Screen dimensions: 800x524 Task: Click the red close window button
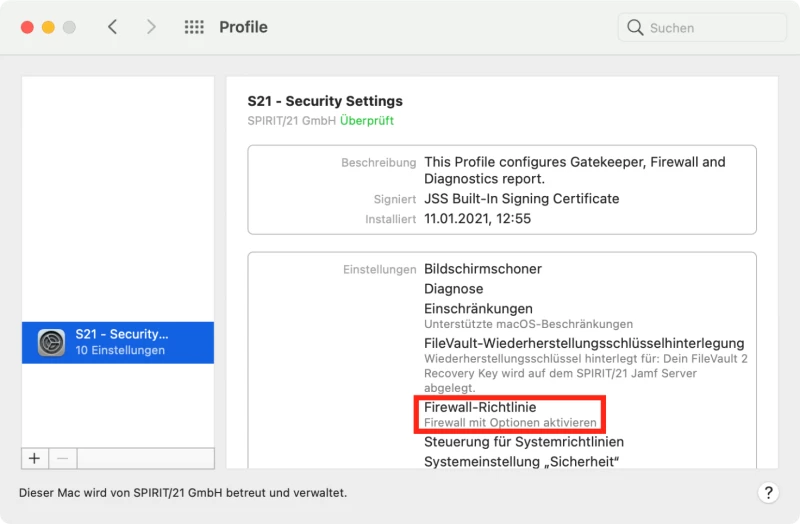coord(28,27)
